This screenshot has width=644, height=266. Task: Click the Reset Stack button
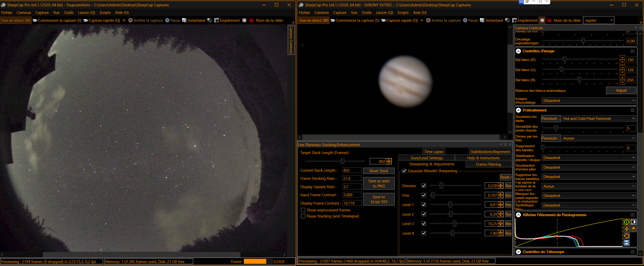379,171
